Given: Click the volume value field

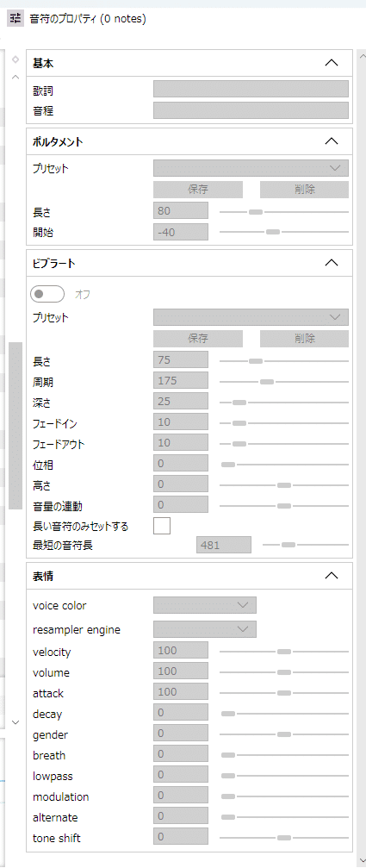Looking at the screenshot, I should click(181, 671).
